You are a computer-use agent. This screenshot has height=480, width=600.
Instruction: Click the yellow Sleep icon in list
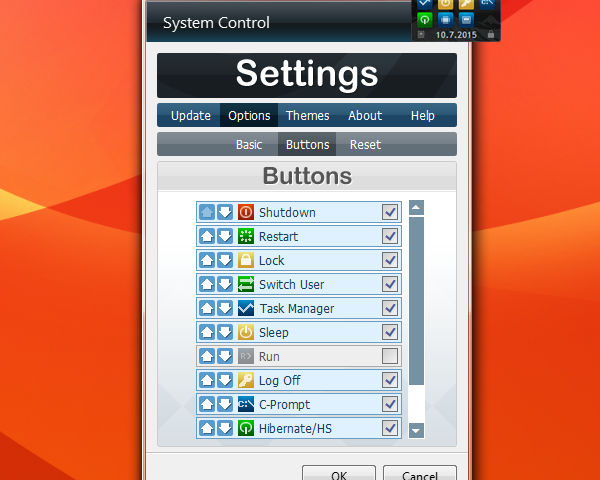246,332
